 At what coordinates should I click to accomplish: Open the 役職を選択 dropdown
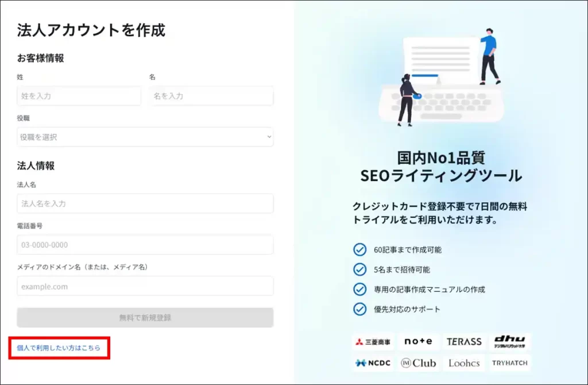coord(145,137)
